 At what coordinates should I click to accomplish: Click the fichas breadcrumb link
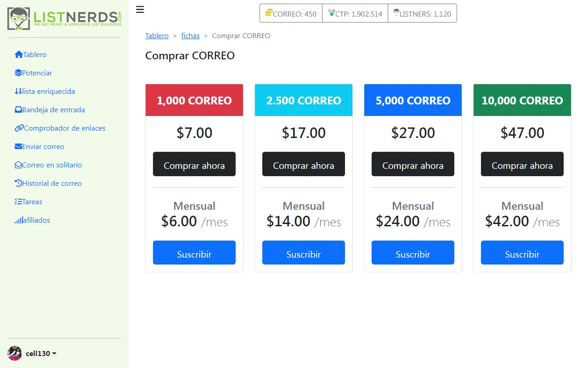point(191,35)
